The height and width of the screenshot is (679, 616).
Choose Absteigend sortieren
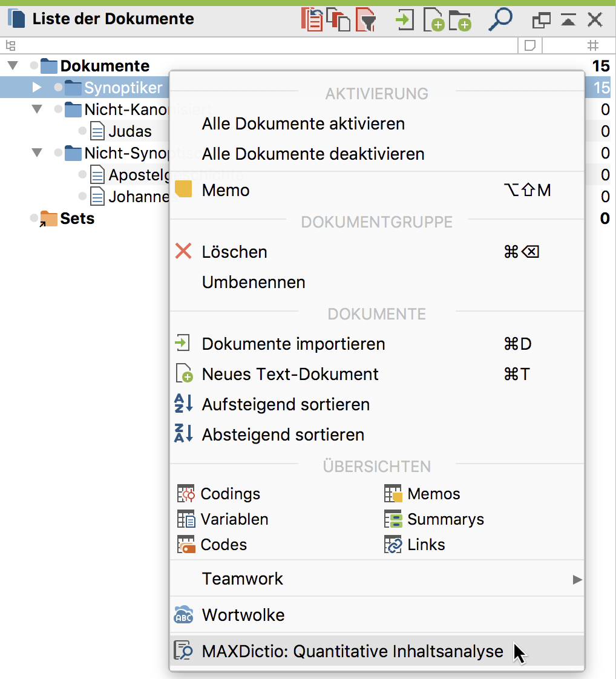tap(376, 435)
